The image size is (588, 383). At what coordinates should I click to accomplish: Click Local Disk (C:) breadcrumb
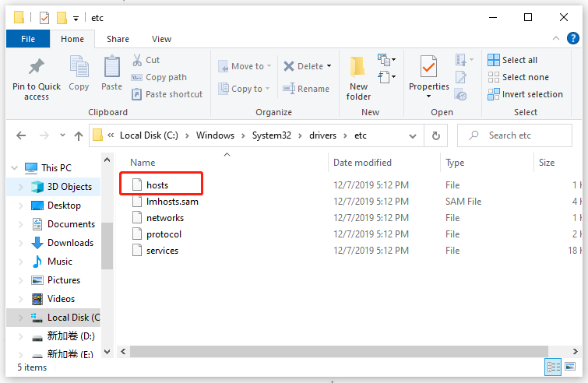[149, 135]
